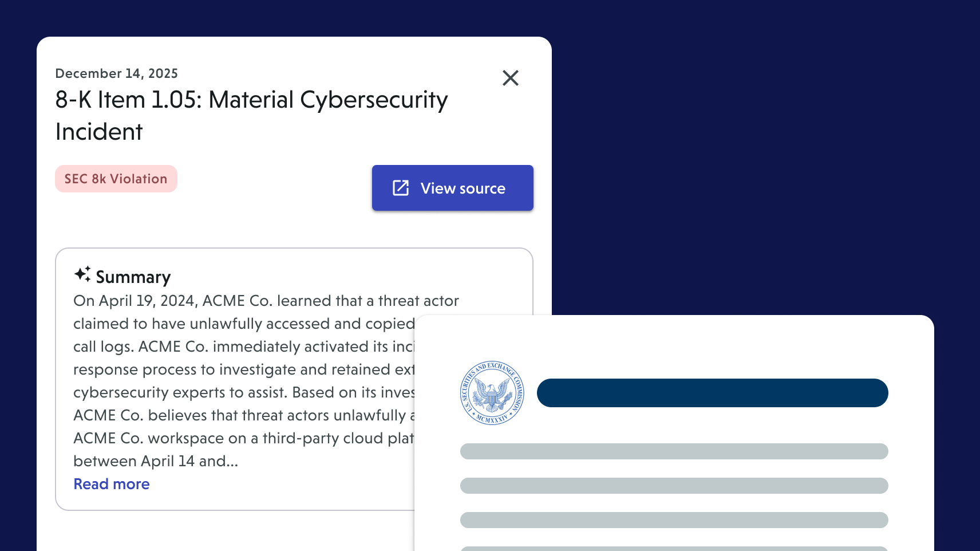
Task: Click the sparkle icon beside Summary
Action: pos(82,274)
